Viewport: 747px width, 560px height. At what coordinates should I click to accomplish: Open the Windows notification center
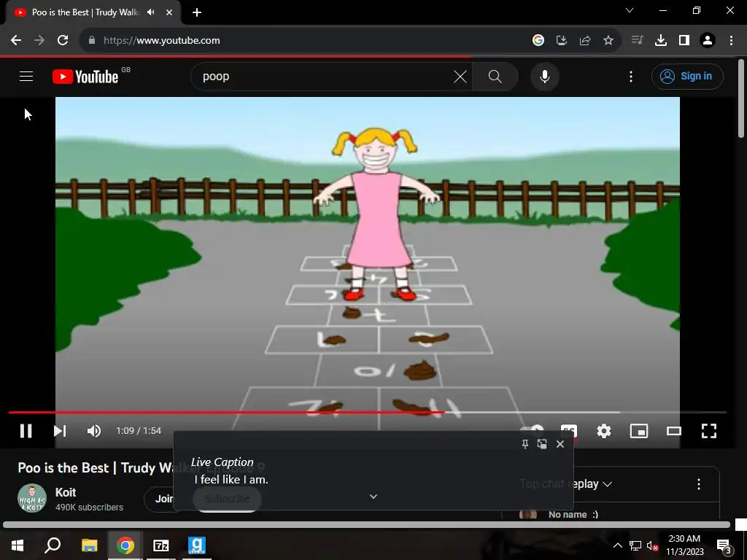(x=724, y=546)
